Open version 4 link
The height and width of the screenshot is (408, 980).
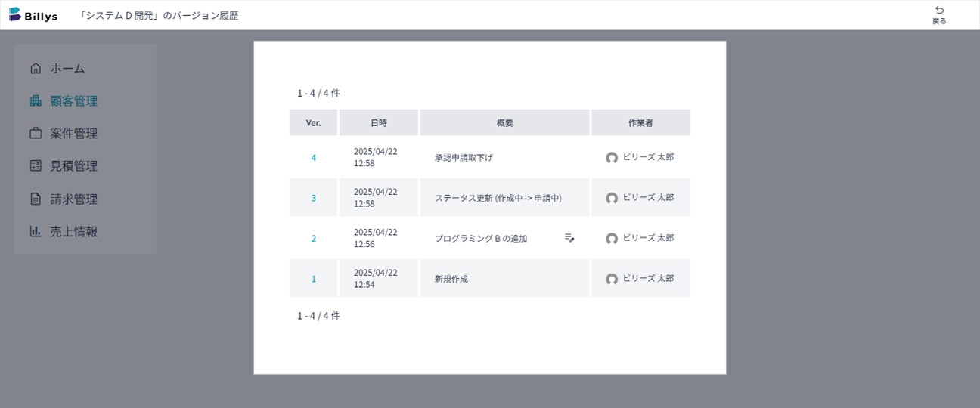[x=314, y=157]
